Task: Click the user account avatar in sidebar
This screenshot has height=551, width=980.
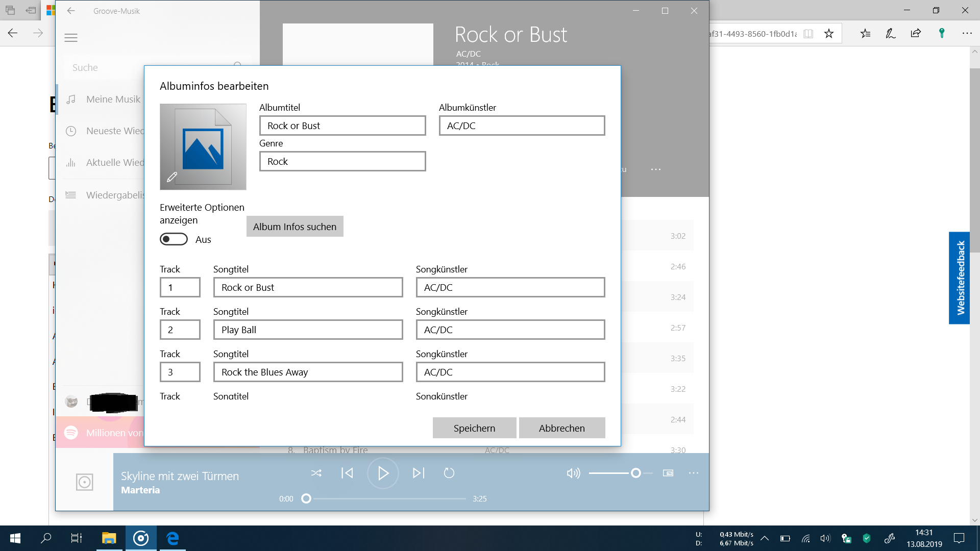Action: pos(71,402)
